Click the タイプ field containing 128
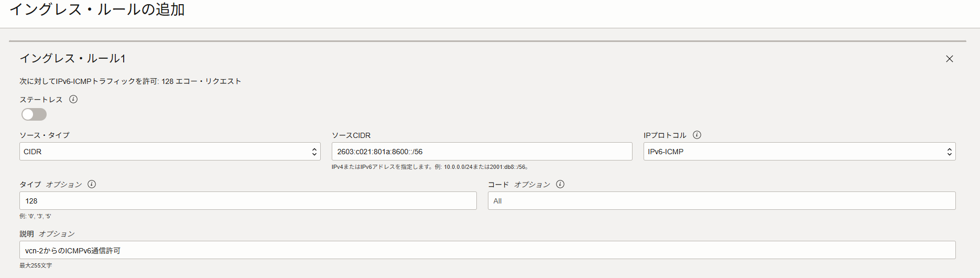Image resolution: width=980 pixels, height=278 pixels. [x=248, y=201]
